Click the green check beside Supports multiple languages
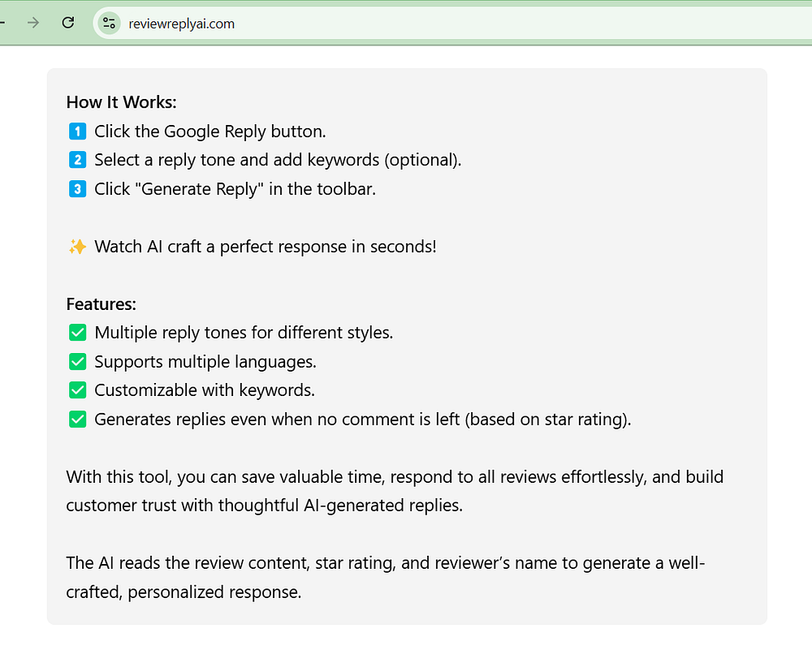This screenshot has width=812, height=650. pos(77,362)
